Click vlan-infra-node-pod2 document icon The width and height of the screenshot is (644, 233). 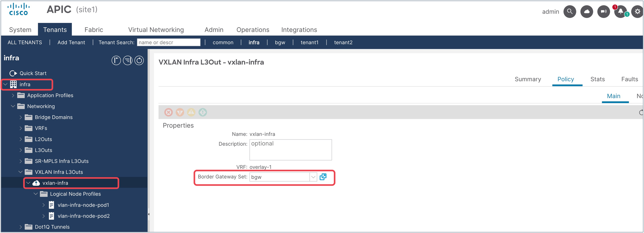[52, 216]
